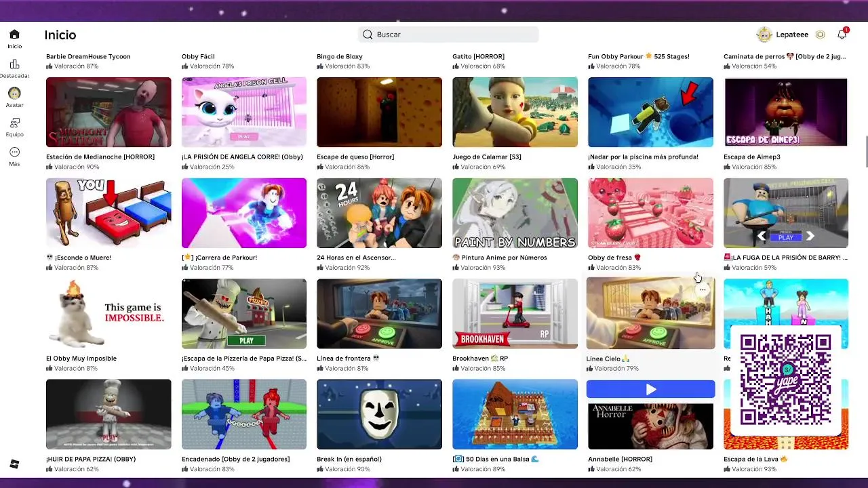This screenshot has height=488, width=868.
Task: Open Obby de fresa thumbnail
Action: coord(650,213)
